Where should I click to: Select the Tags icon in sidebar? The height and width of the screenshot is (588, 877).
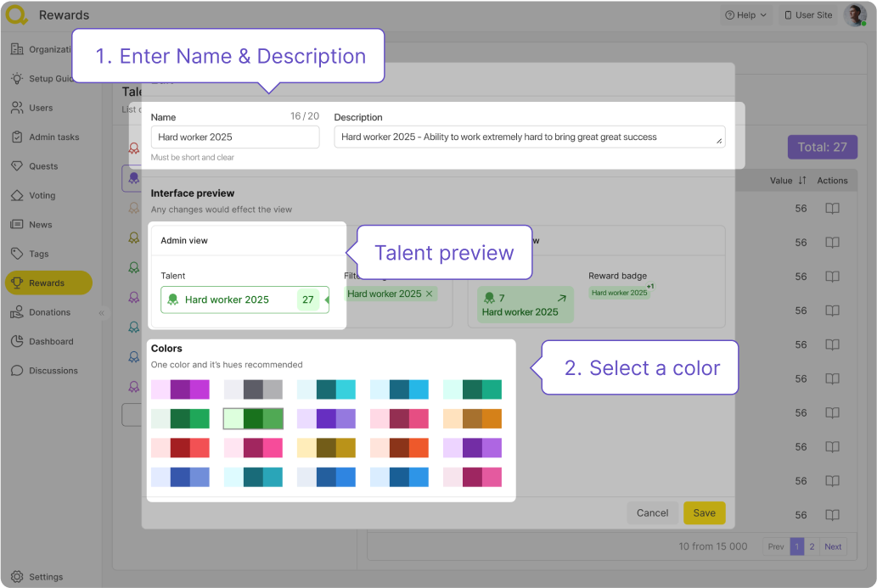click(17, 254)
